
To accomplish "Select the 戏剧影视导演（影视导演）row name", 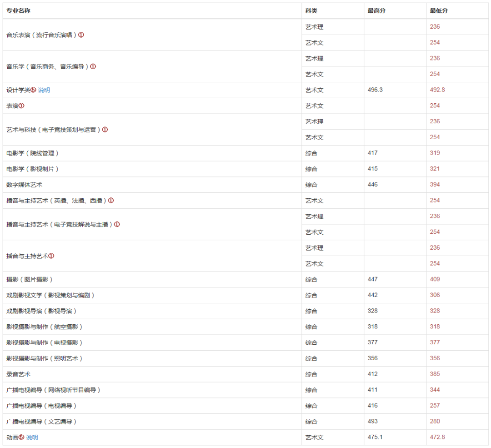I will tap(42, 311).
